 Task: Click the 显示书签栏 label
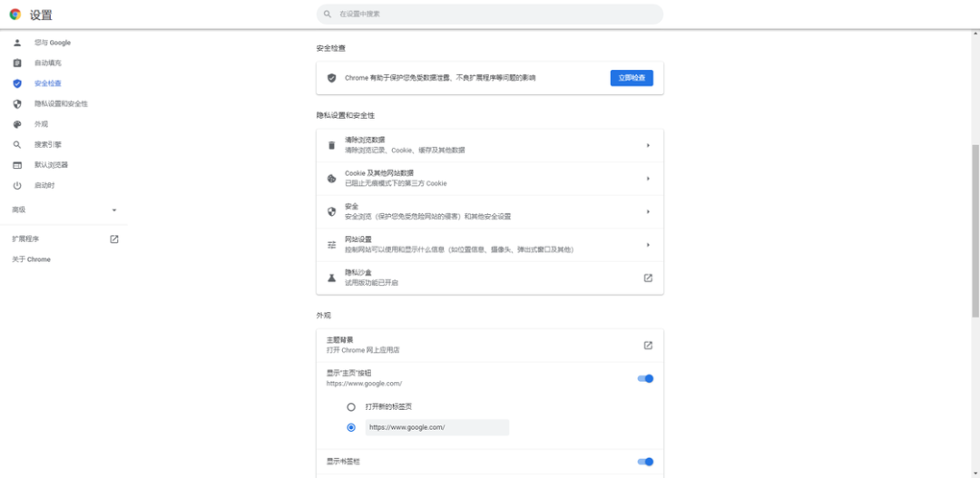[x=343, y=462]
